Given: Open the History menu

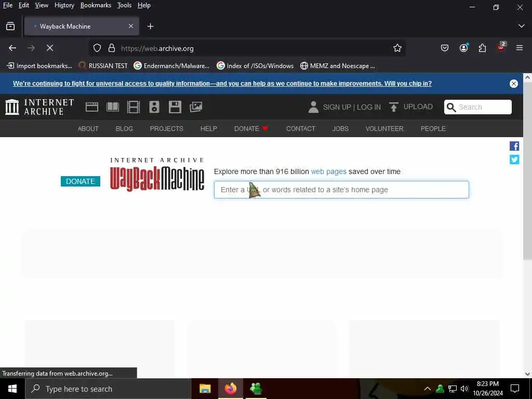Looking at the screenshot, I should point(64,5).
